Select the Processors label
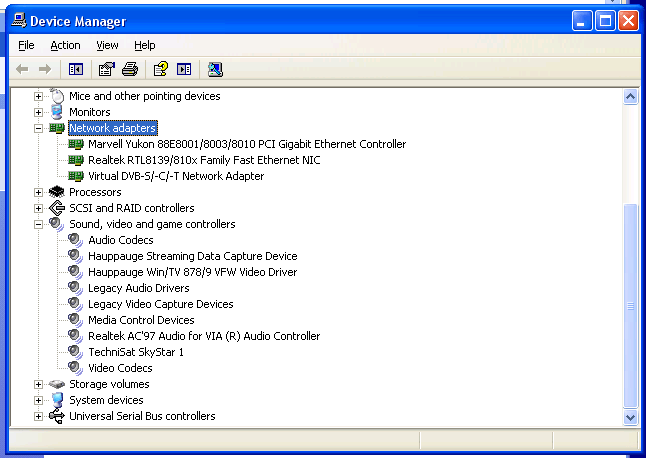 (95, 192)
